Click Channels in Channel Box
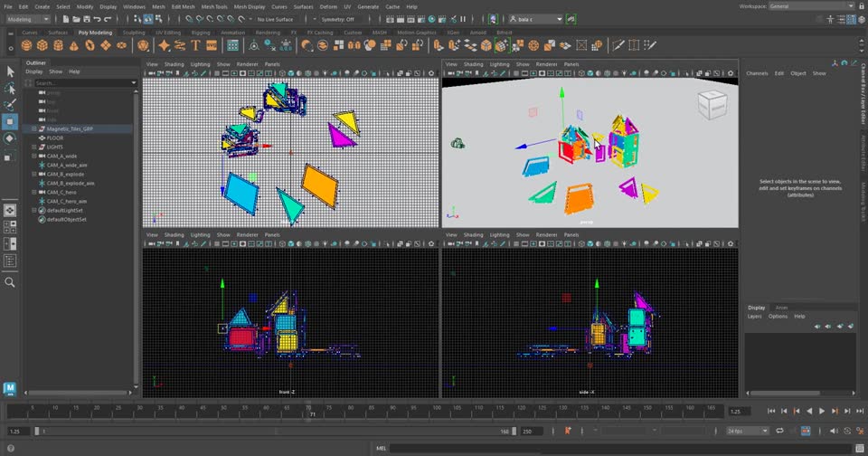 757,73
